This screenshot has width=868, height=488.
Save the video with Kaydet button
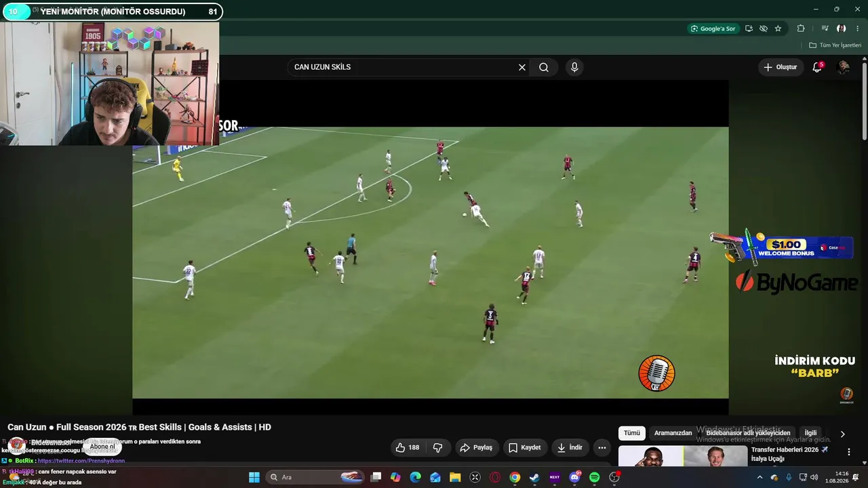click(525, 447)
